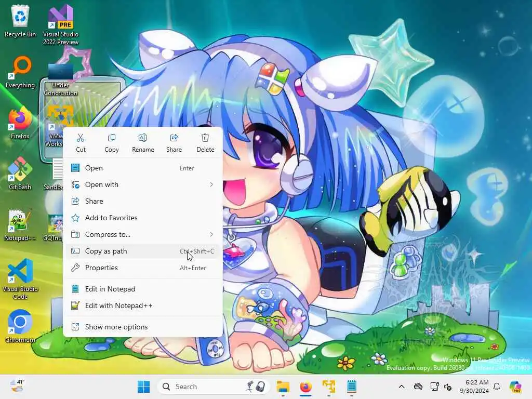Select the Everything desktop shortcut
532x399 pixels.
[x=20, y=73]
